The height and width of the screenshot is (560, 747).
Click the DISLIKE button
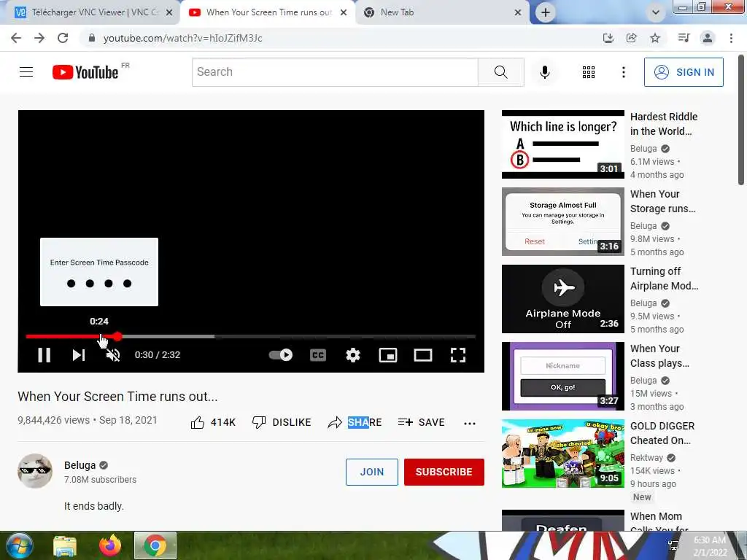coord(282,422)
